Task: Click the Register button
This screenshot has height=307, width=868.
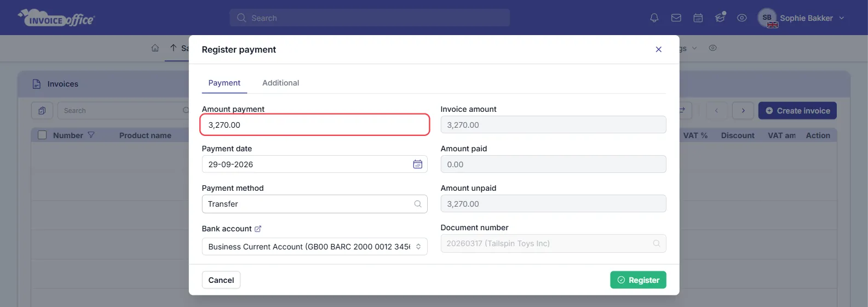Action: coord(638,280)
